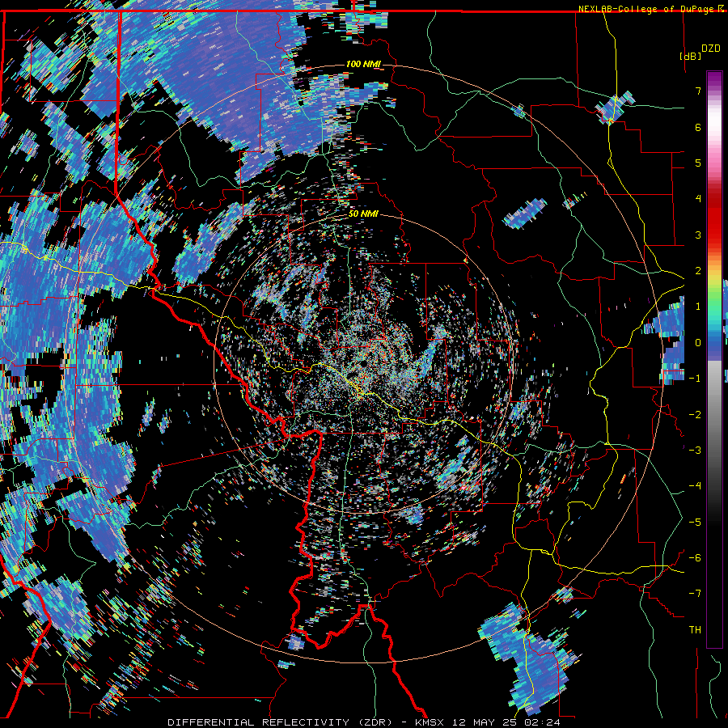Click the -2 value on color scale
Viewport: 728px width, 728px height.
coord(695,415)
